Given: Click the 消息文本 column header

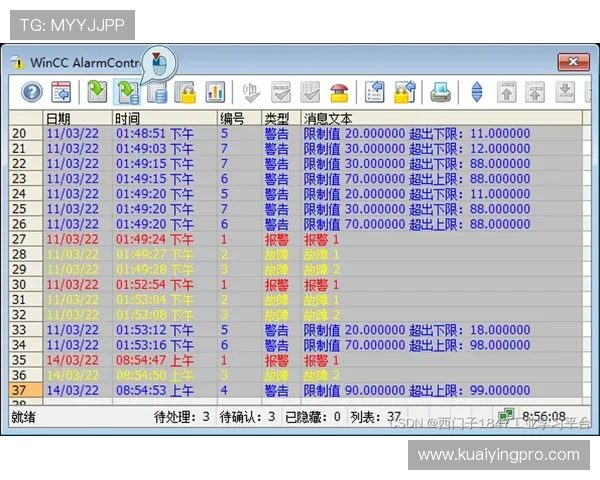Looking at the screenshot, I should 442,118.
